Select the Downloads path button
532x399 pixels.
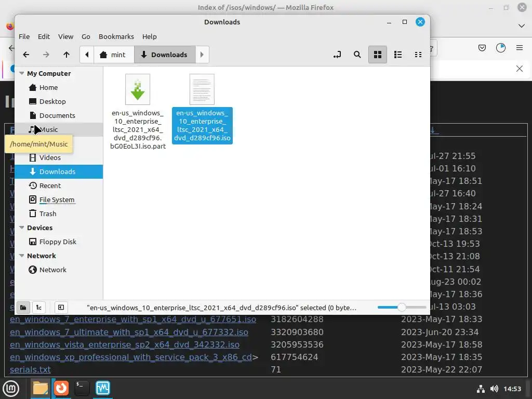(x=165, y=55)
